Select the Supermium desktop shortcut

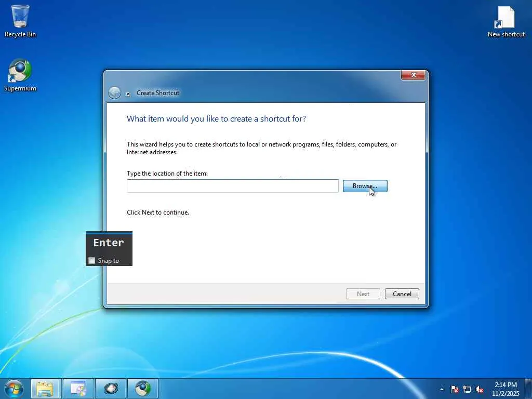[x=20, y=75]
